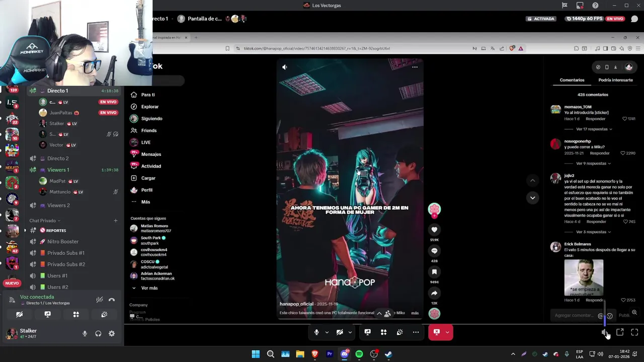The image size is (644, 362).
Task: Open Nitro Booster channel
Action: click(x=74, y=241)
